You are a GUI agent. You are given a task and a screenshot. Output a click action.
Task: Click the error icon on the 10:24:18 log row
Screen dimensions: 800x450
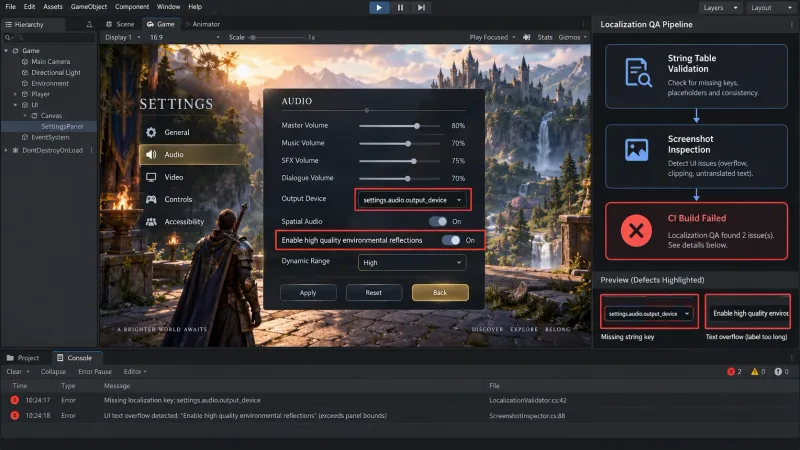pos(15,415)
